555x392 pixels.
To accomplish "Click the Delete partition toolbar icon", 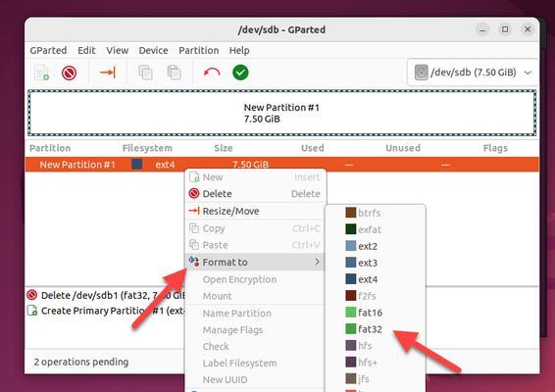I will 69,73.
